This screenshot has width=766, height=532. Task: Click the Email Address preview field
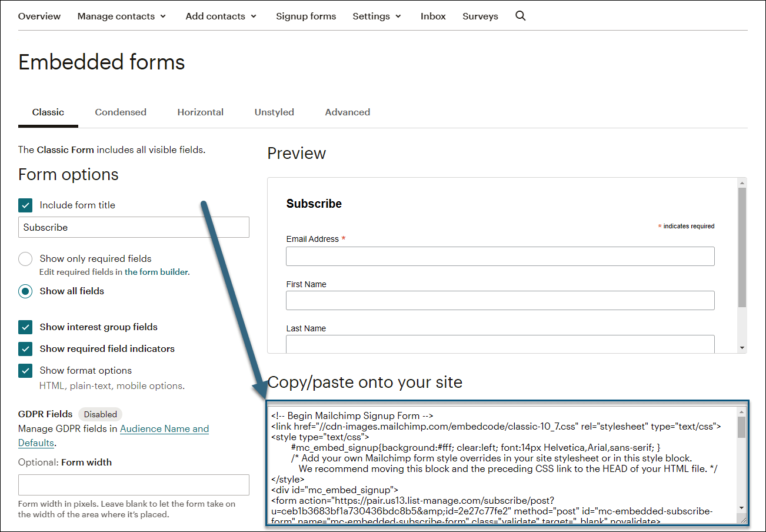click(x=500, y=257)
